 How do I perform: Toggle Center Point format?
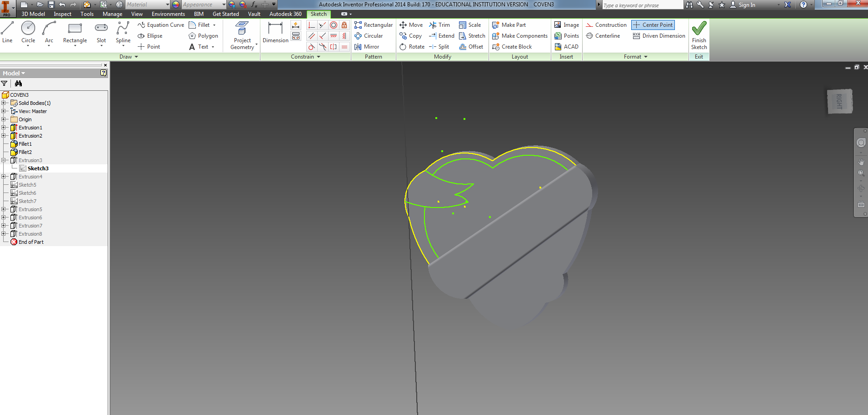point(653,25)
